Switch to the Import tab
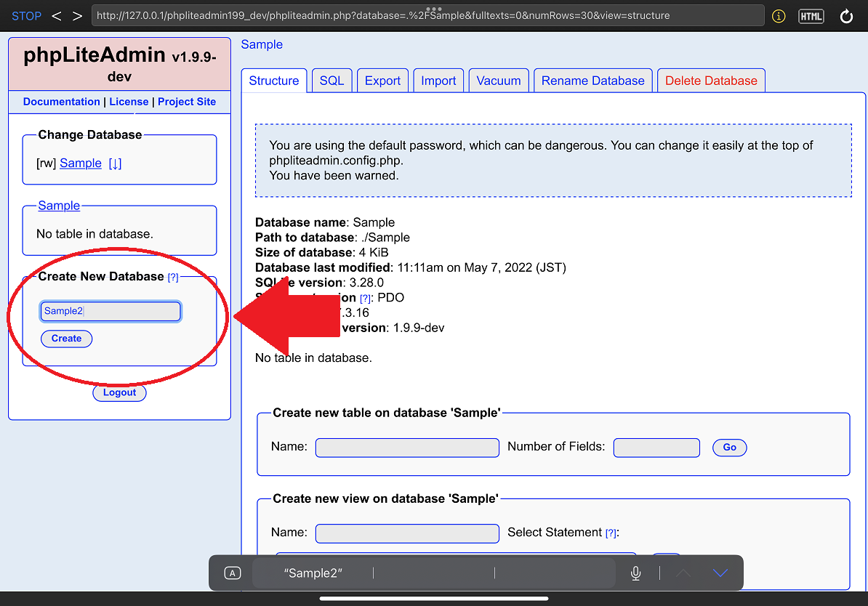The height and width of the screenshot is (606, 868). tap(438, 81)
